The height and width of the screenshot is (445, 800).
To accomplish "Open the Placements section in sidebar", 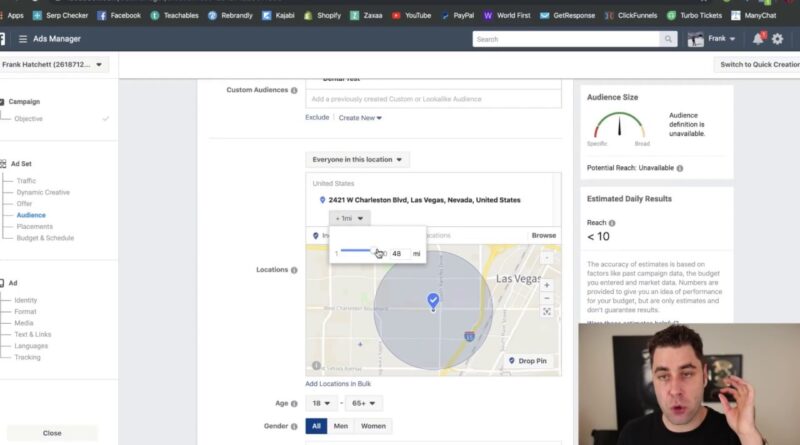I will coord(34,227).
